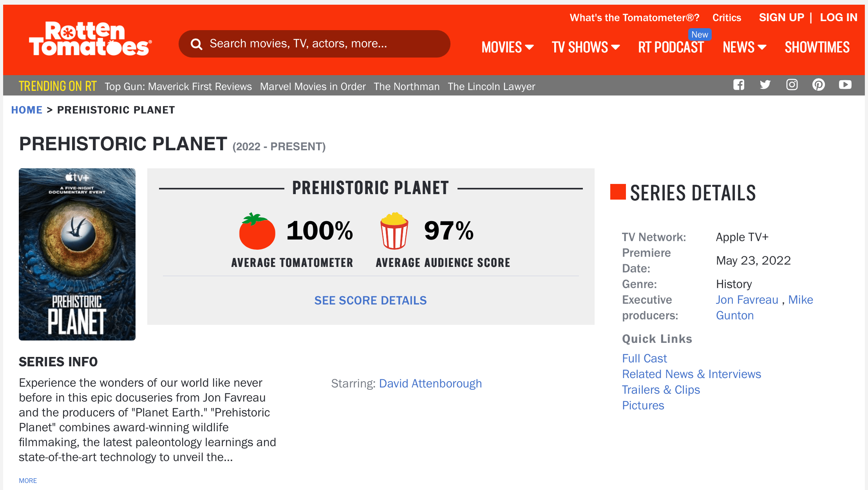The image size is (868, 490).
Task: Click the Prehistoric Planet poster thumbnail
Action: coord(77,254)
